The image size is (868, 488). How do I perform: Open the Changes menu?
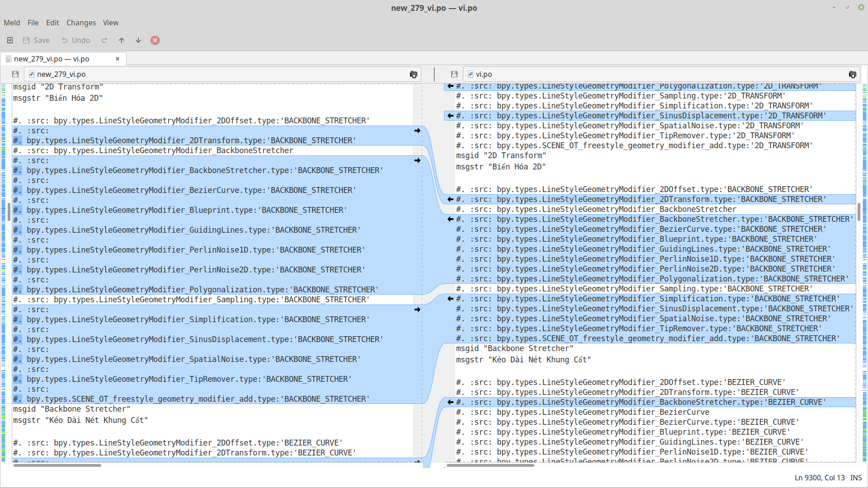tap(81, 23)
